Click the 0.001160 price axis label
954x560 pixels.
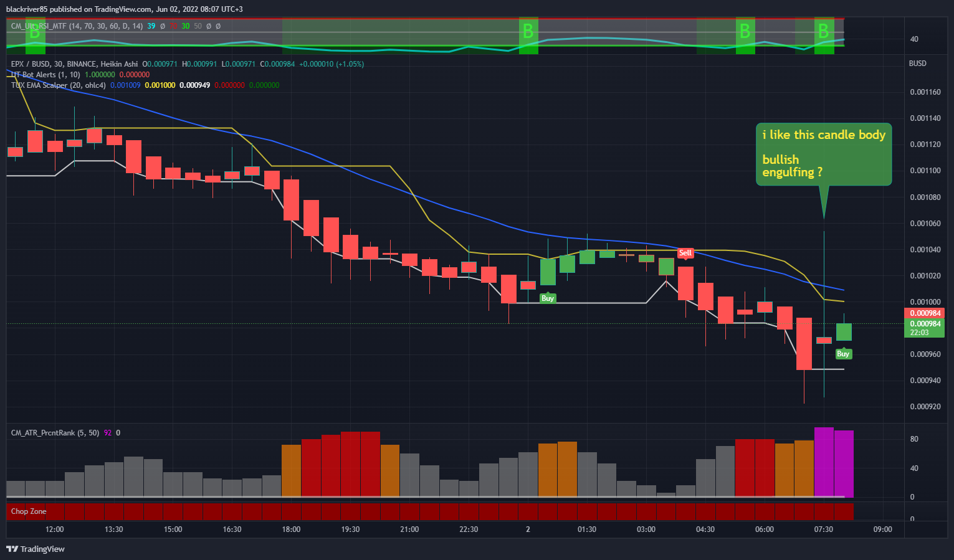pos(925,92)
